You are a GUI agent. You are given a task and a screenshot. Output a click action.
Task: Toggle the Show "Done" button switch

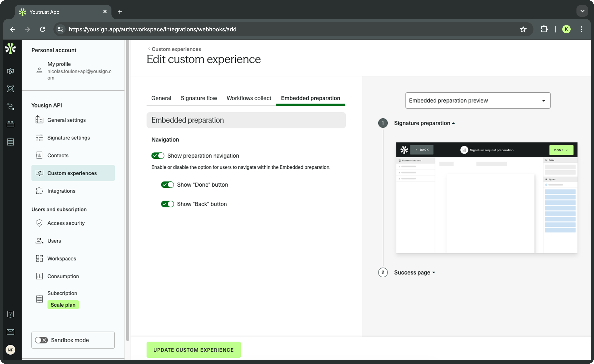(x=167, y=185)
